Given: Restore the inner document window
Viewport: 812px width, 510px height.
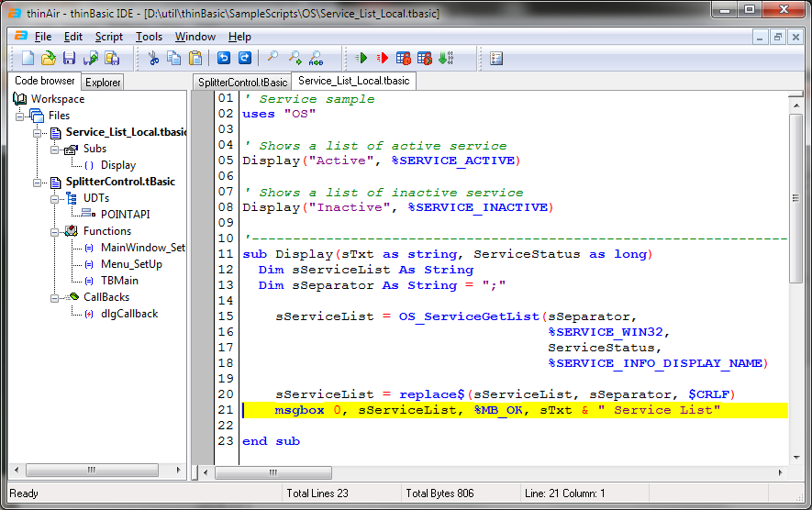Looking at the screenshot, I should click(777, 37).
